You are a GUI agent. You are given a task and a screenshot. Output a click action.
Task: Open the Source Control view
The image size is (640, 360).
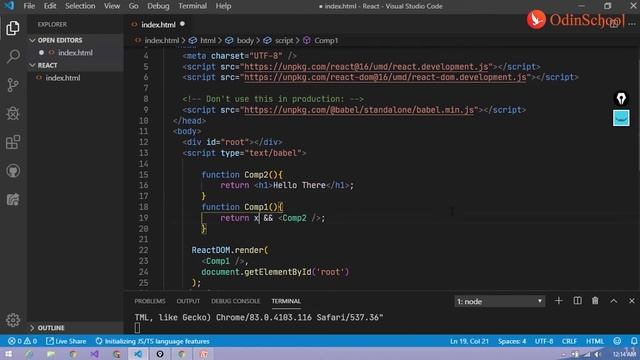pyautogui.click(x=13, y=85)
